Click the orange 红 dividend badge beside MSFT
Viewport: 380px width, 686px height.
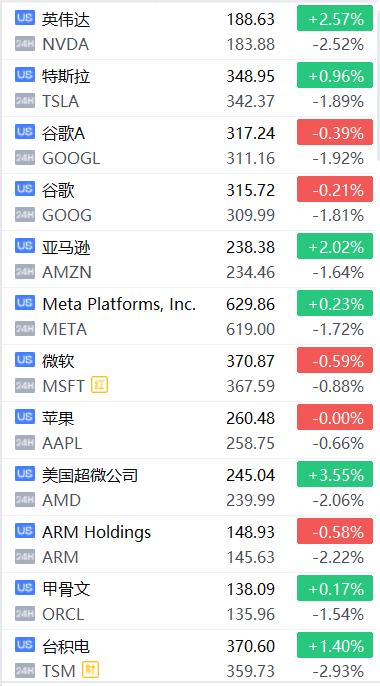click(x=99, y=385)
